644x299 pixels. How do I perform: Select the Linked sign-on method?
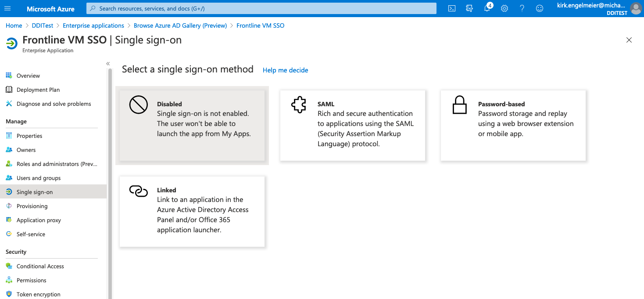[192, 211]
